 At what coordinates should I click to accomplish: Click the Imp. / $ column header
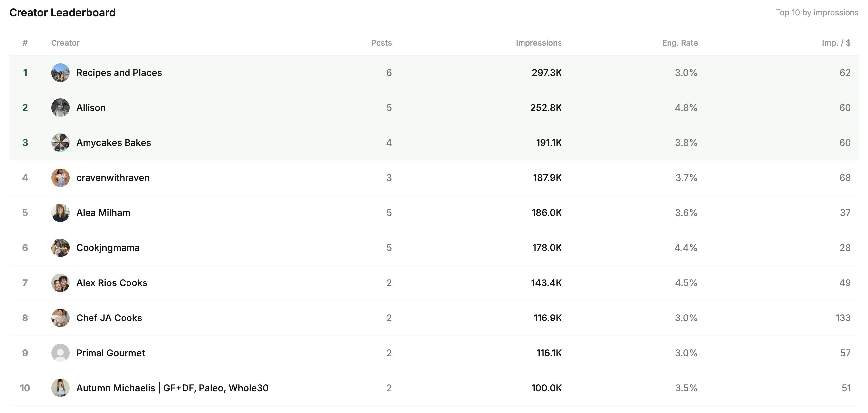pos(836,43)
